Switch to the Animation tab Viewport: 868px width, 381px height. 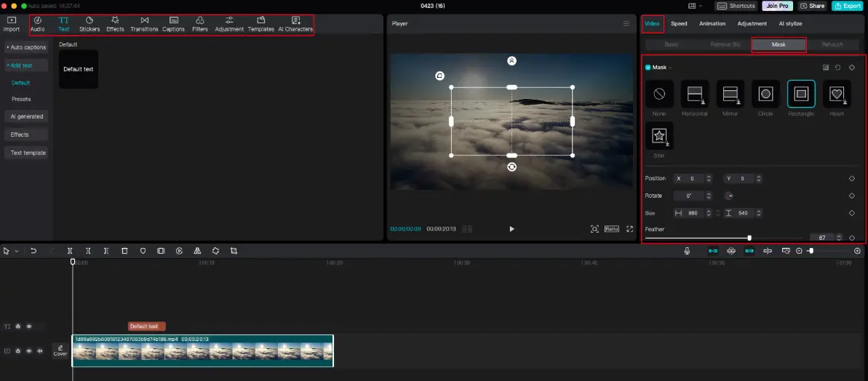(712, 24)
